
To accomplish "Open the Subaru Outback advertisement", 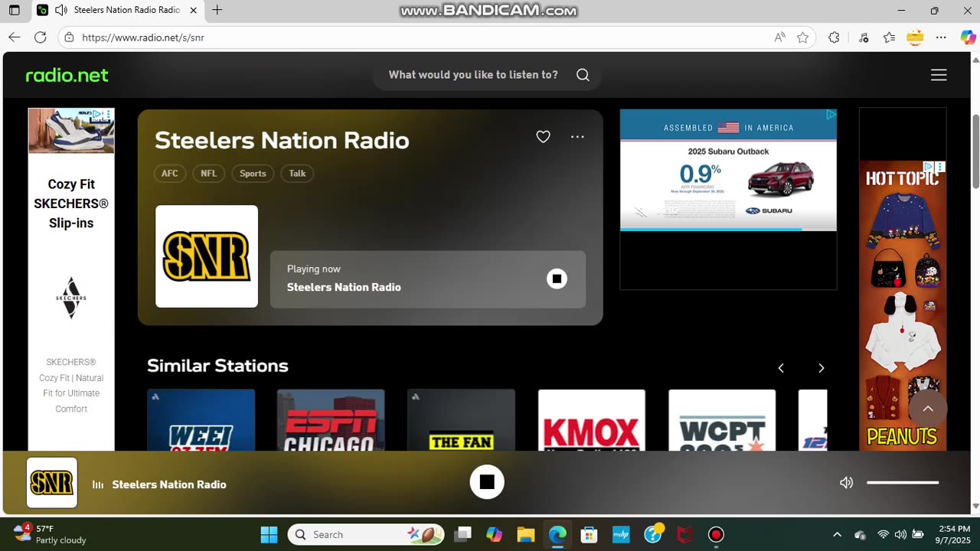I will [728, 170].
